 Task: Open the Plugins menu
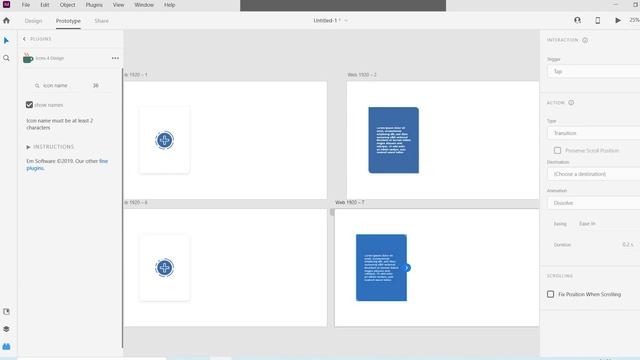tap(94, 5)
